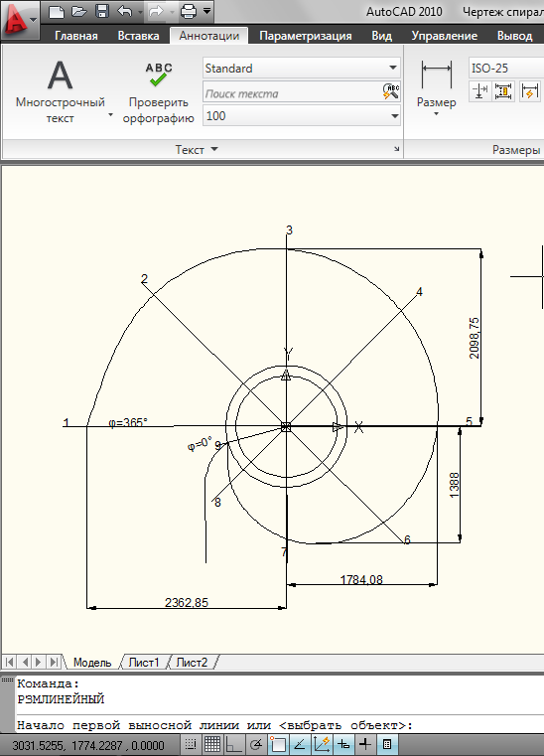Toggle Object snap tracking in status bar
The height and width of the screenshot is (756, 544).
pos(300,745)
